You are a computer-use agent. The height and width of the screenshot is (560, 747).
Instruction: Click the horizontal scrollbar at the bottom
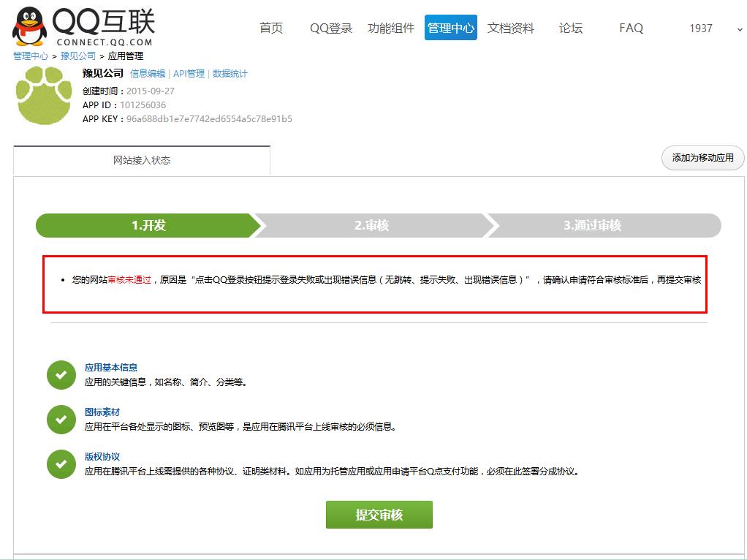(373, 556)
